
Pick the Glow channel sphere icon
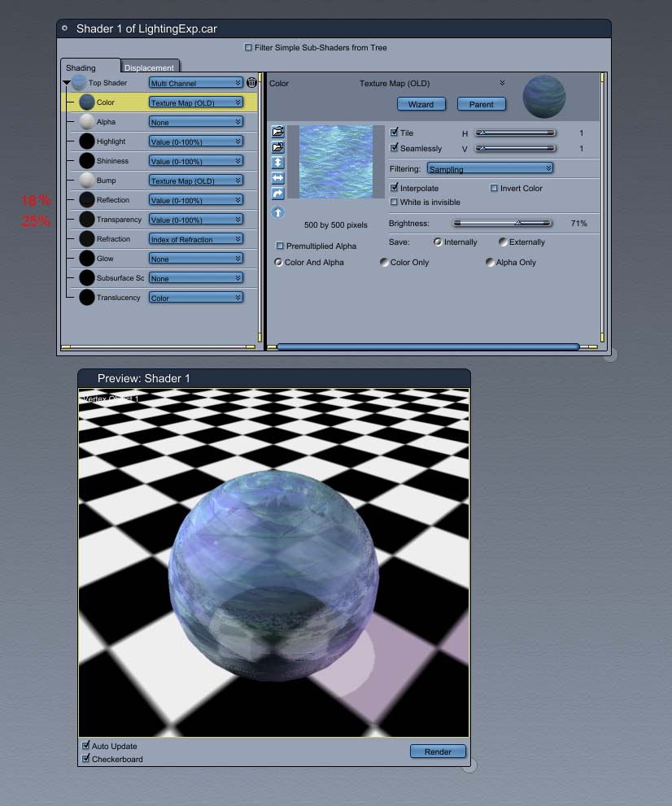click(x=87, y=258)
